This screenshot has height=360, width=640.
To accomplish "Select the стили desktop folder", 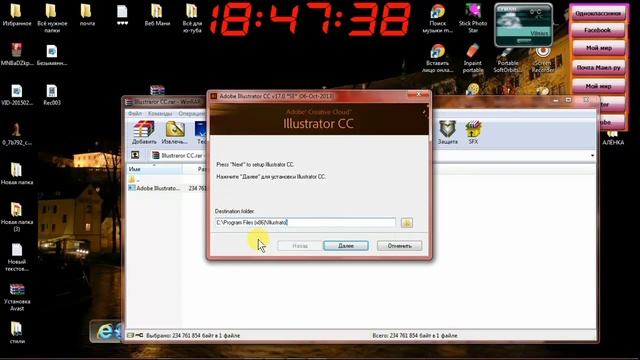I will point(17,332).
